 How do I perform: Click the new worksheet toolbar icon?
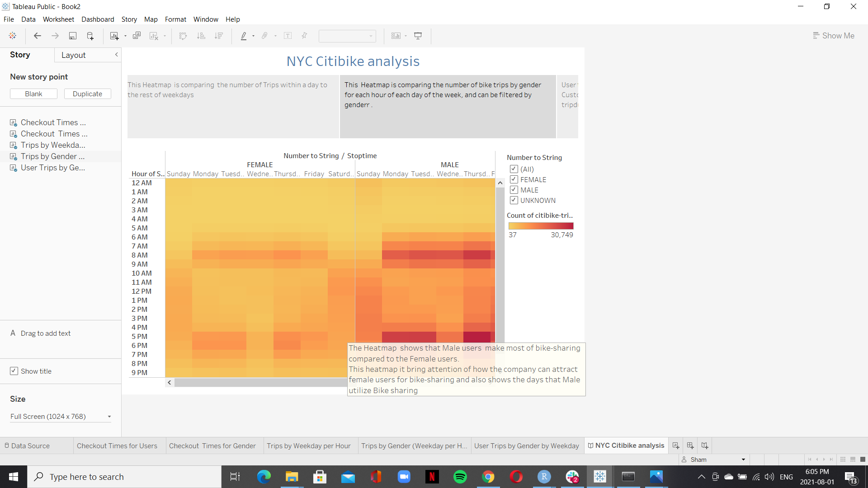(114, 36)
